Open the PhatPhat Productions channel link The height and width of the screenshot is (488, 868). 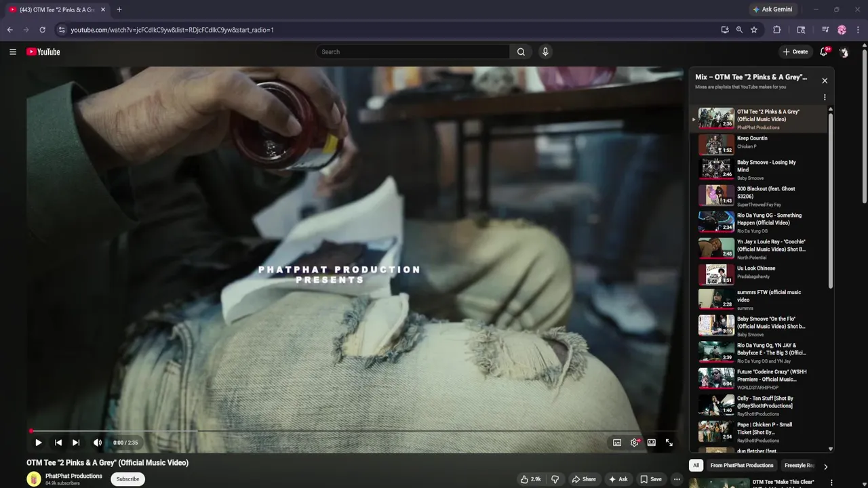coord(74,476)
